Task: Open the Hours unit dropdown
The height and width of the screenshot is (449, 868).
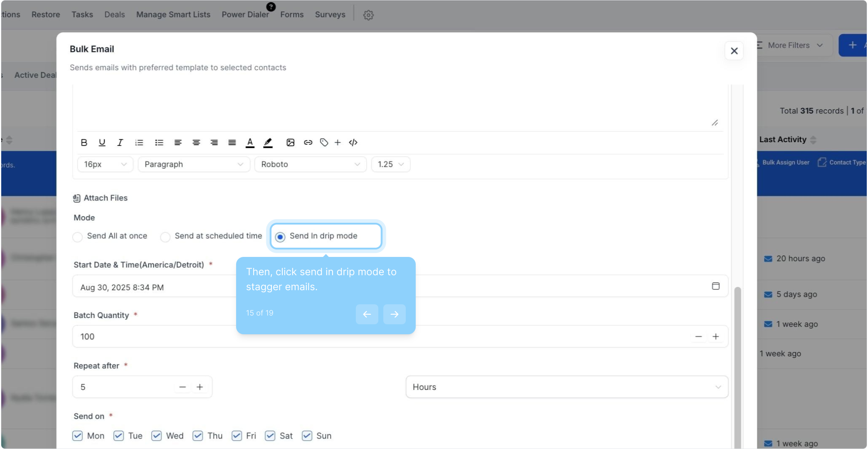Action: pos(566,387)
